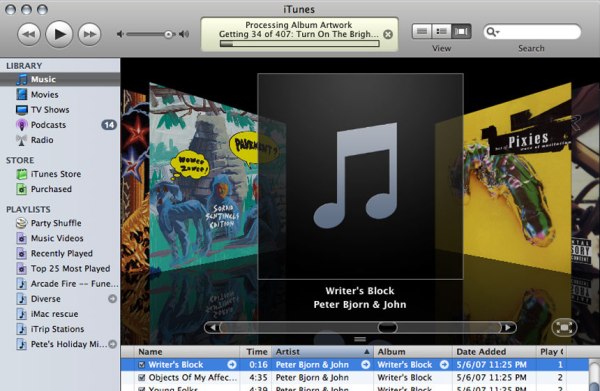Viewport: 600px width, 391px height.
Task: Sort by the Play Count column header
Action: click(x=551, y=352)
